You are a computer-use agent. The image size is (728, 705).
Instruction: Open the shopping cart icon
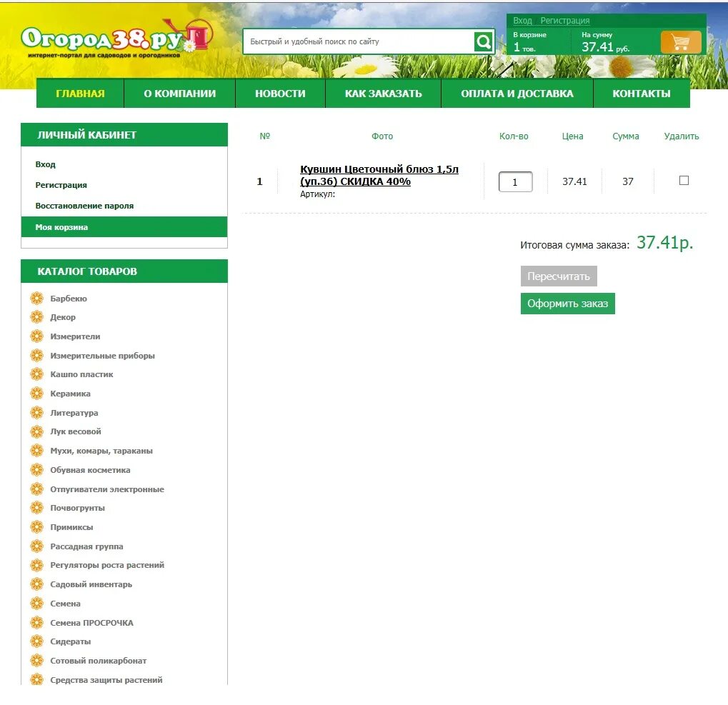[x=679, y=41]
